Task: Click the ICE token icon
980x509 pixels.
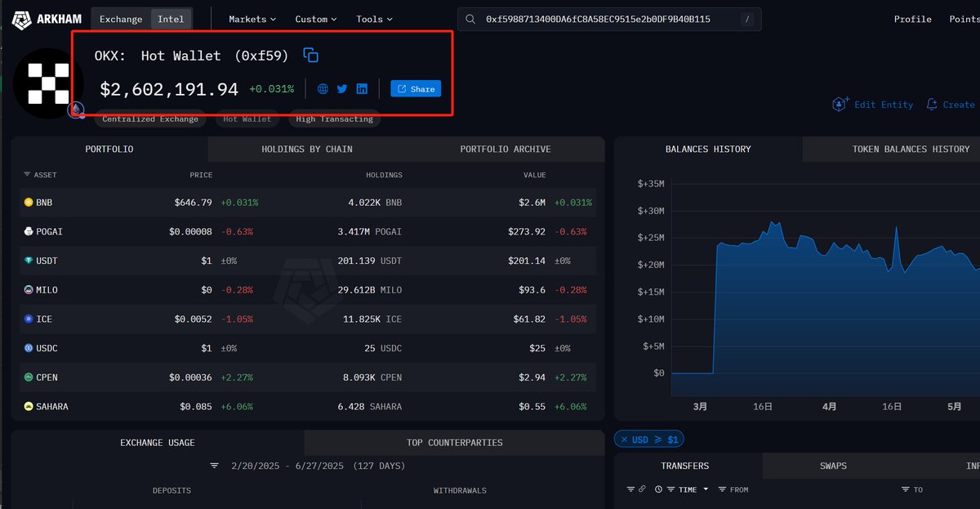Action: (x=29, y=319)
